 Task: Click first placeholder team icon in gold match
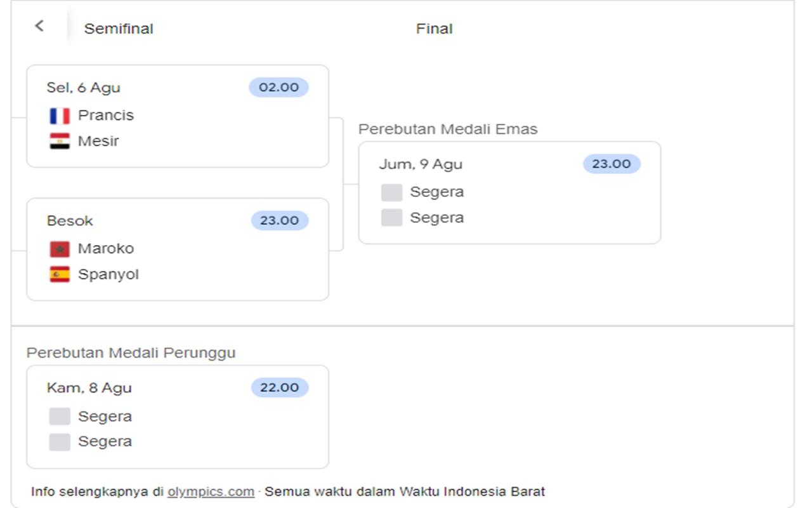[x=391, y=192]
